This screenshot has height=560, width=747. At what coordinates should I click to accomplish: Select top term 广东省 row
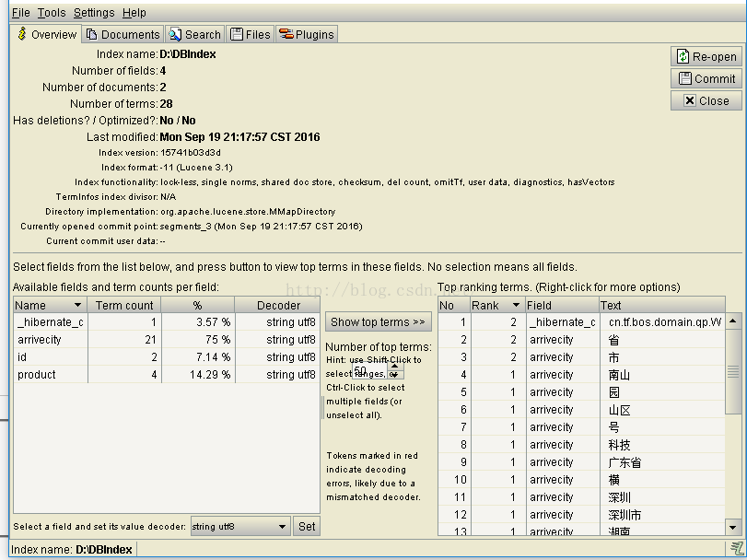582,462
